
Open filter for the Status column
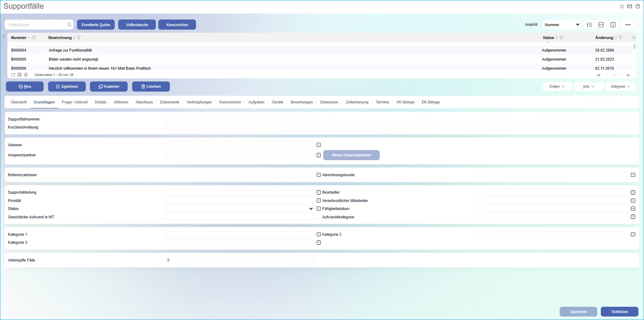[561, 38]
